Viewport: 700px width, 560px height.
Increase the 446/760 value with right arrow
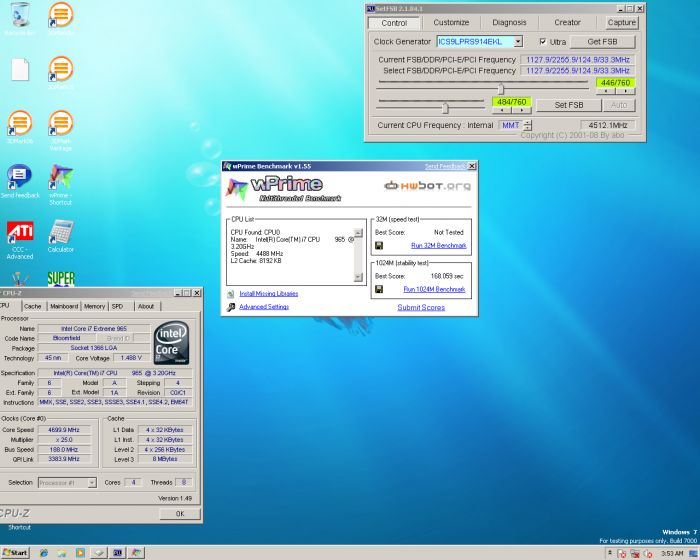coord(625,91)
